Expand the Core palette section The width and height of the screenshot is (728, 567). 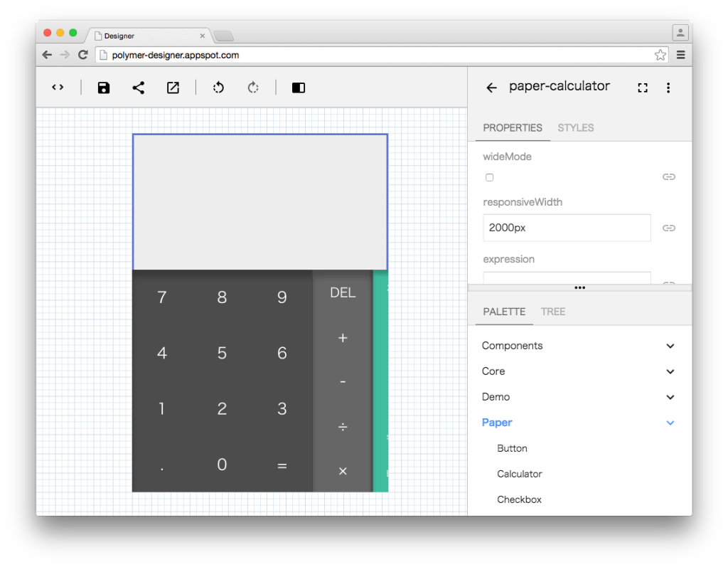click(x=670, y=371)
